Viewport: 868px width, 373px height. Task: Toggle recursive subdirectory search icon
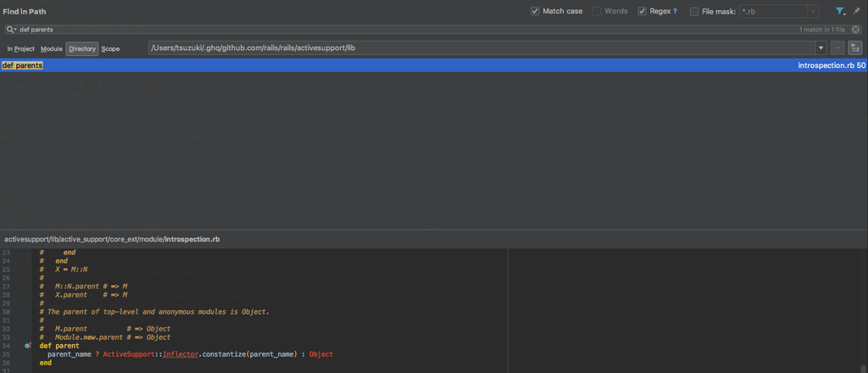[854, 48]
